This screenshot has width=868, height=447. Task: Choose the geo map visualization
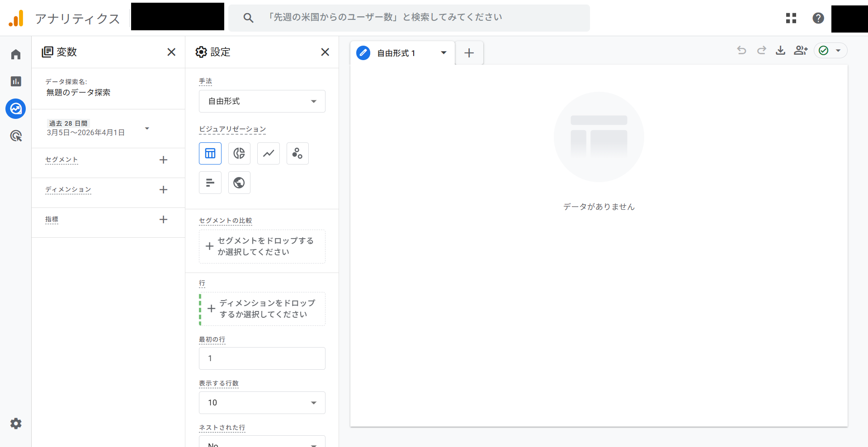[x=239, y=183]
